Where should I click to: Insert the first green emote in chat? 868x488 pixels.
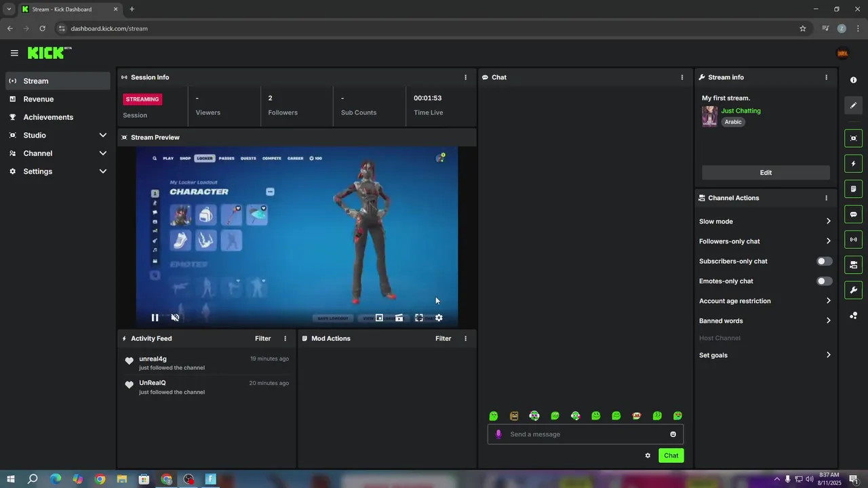[x=494, y=416]
